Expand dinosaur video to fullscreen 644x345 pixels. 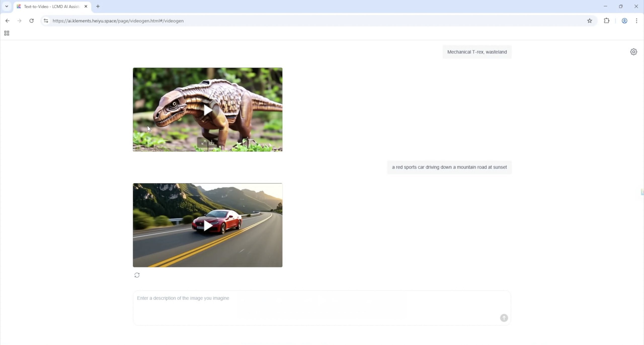coord(203,143)
